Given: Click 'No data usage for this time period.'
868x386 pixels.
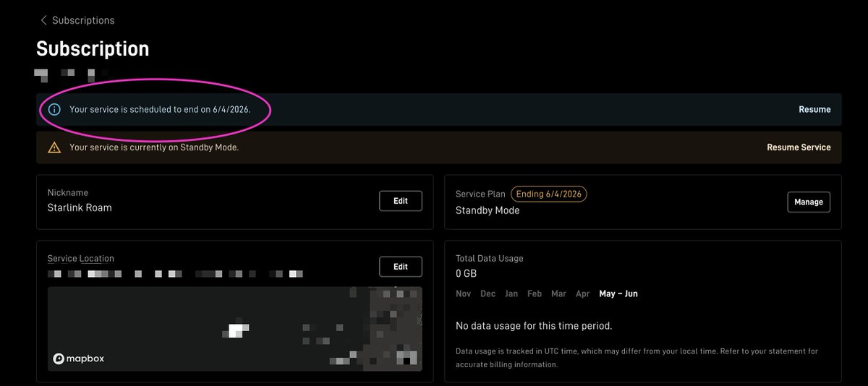Looking at the screenshot, I should (x=534, y=326).
